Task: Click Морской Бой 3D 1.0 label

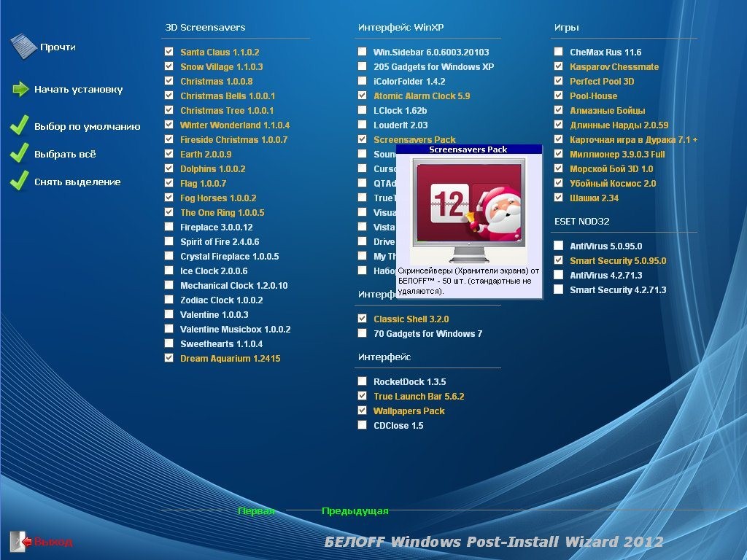Action: [x=611, y=169]
